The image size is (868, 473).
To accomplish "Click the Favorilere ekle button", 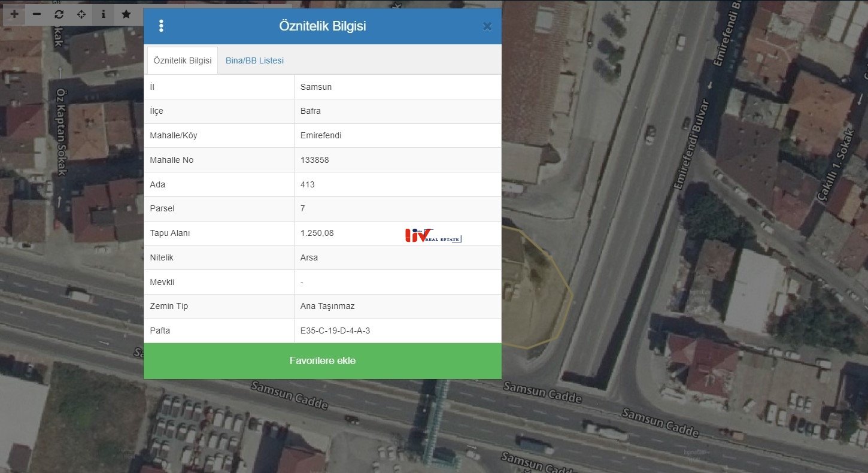I will point(322,360).
